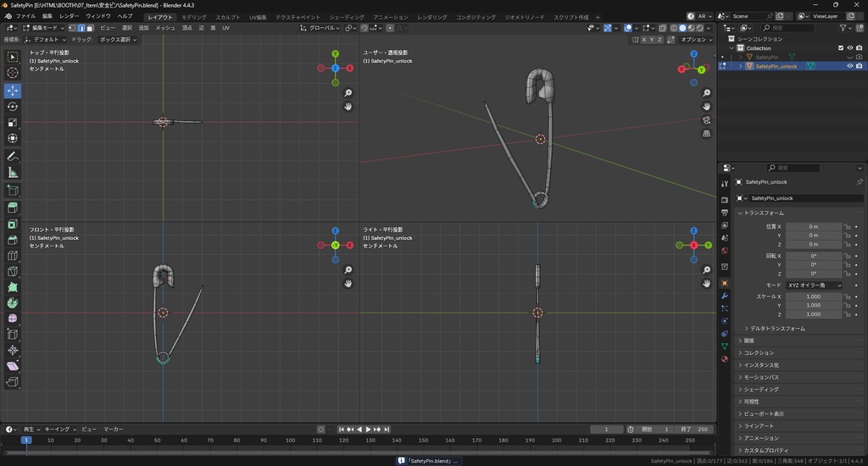Activate the Rotate tool
The image size is (868, 466).
coord(12,107)
